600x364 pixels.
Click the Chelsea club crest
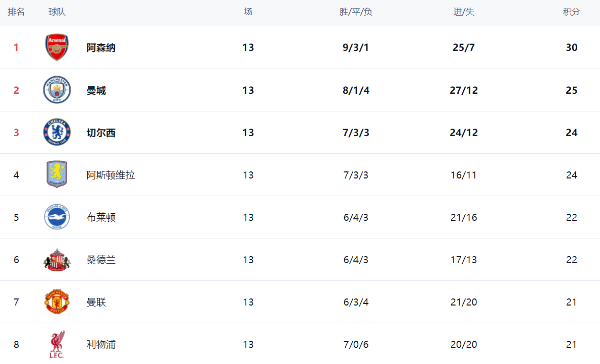[57, 133]
